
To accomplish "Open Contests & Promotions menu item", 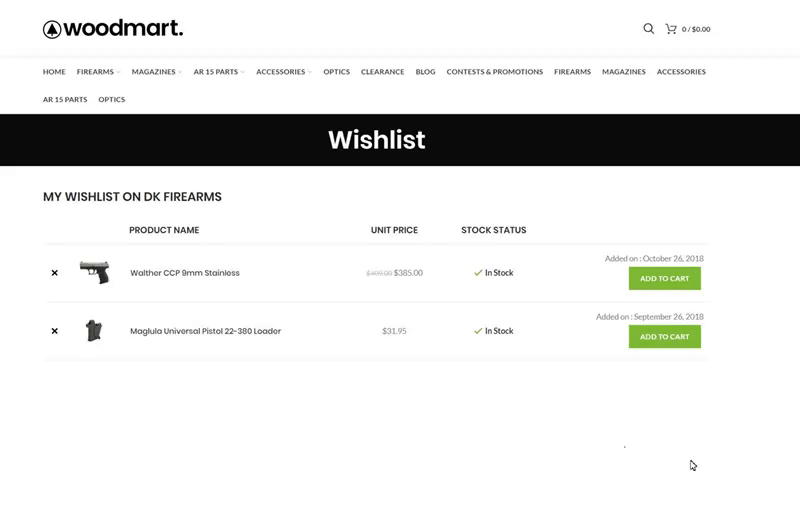I will 495,72.
